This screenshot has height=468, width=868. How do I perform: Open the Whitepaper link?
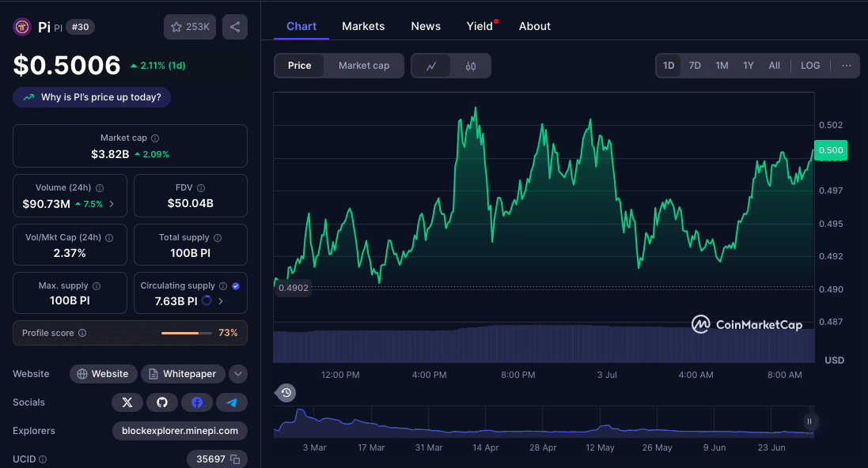pos(183,374)
